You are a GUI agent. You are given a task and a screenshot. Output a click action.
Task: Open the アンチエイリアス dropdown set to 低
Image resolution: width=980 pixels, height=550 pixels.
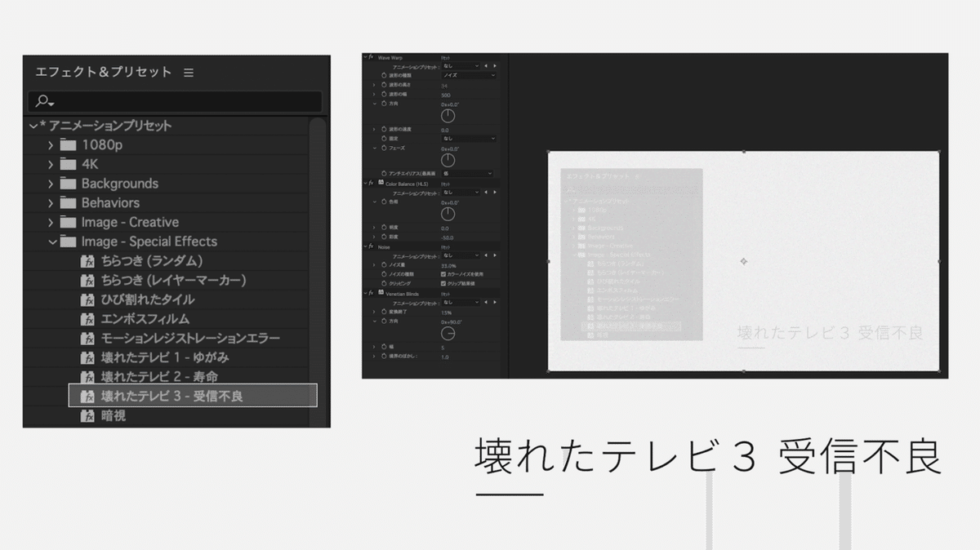pos(467,173)
